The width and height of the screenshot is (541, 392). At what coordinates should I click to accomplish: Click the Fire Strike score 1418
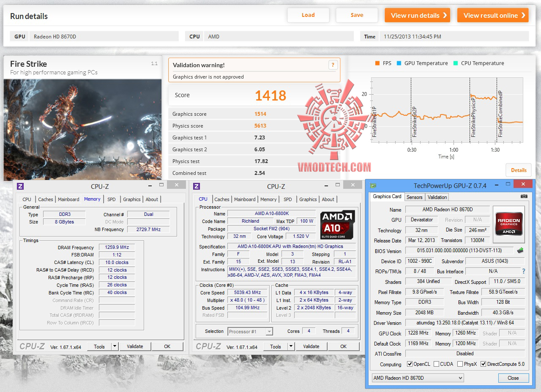(270, 95)
